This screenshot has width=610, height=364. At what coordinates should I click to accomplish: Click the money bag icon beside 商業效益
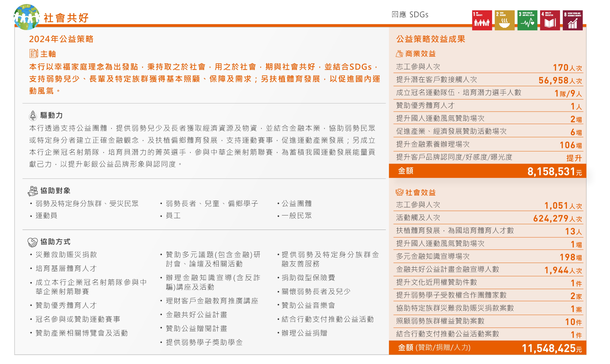[x=399, y=54]
